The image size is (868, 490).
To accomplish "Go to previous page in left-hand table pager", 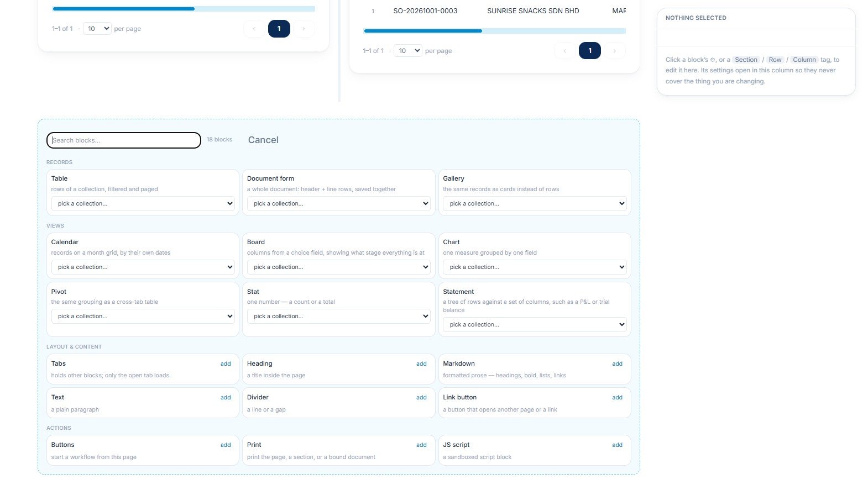I will click(x=254, y=29).
